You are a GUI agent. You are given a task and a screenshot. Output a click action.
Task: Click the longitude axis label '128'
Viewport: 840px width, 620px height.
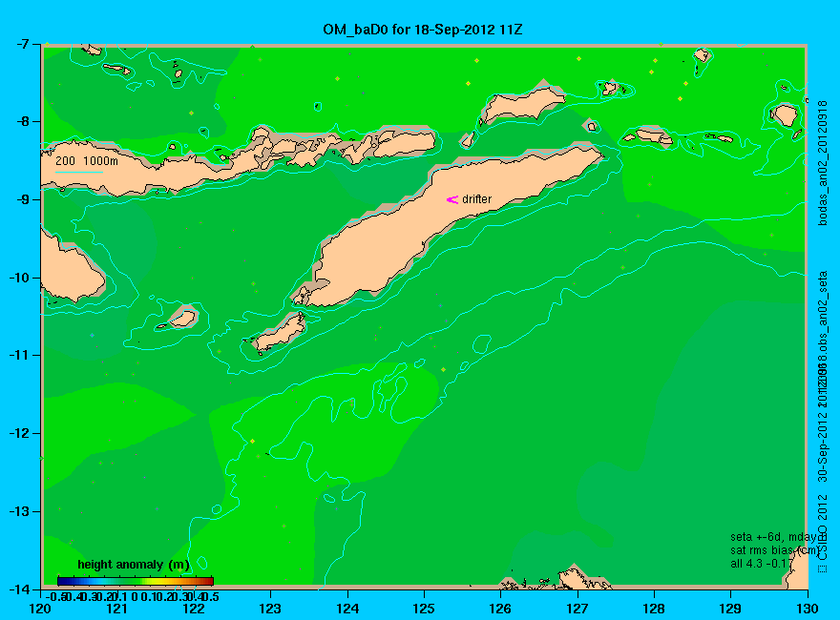coord(654,609)
